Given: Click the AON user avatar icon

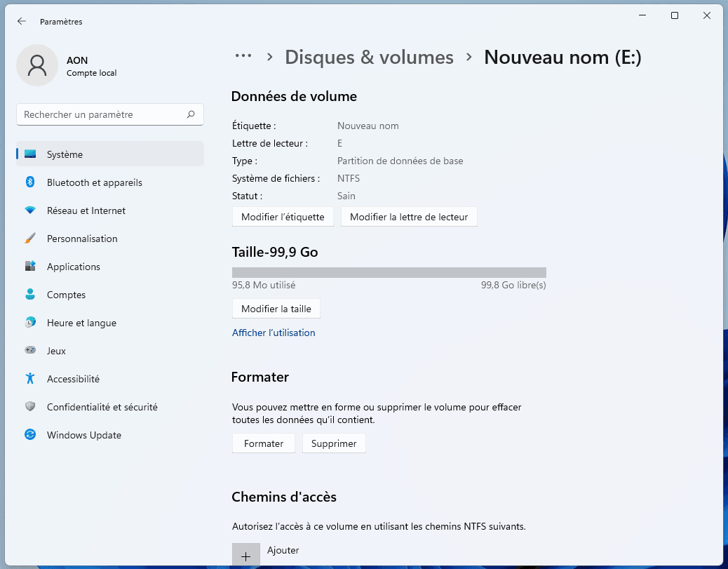Looking at the screenshot, I should 37,65.
